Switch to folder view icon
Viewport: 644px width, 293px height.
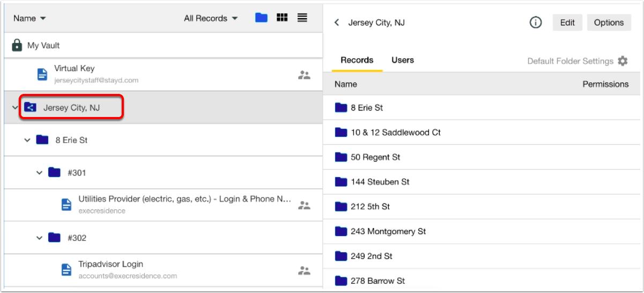point(261,18)
